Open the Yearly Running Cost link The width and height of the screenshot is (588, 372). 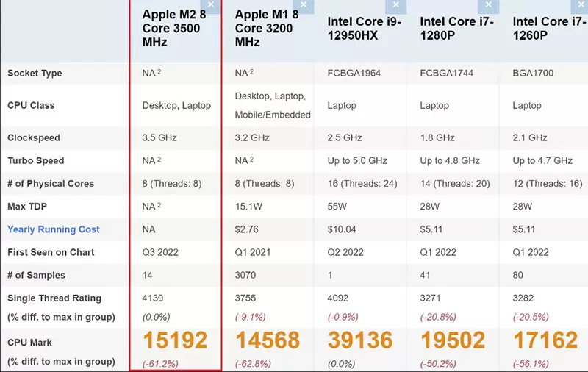(54, 229)
